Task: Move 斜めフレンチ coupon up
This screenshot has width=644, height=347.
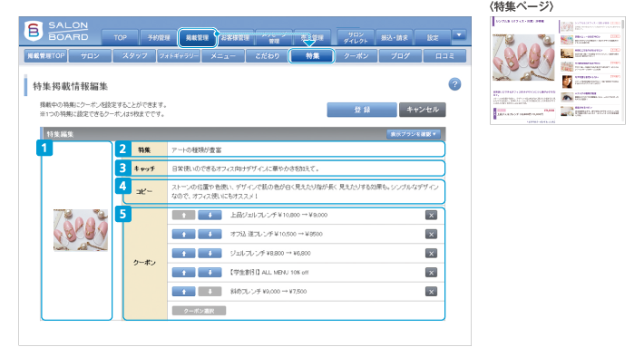Action: 183,292
